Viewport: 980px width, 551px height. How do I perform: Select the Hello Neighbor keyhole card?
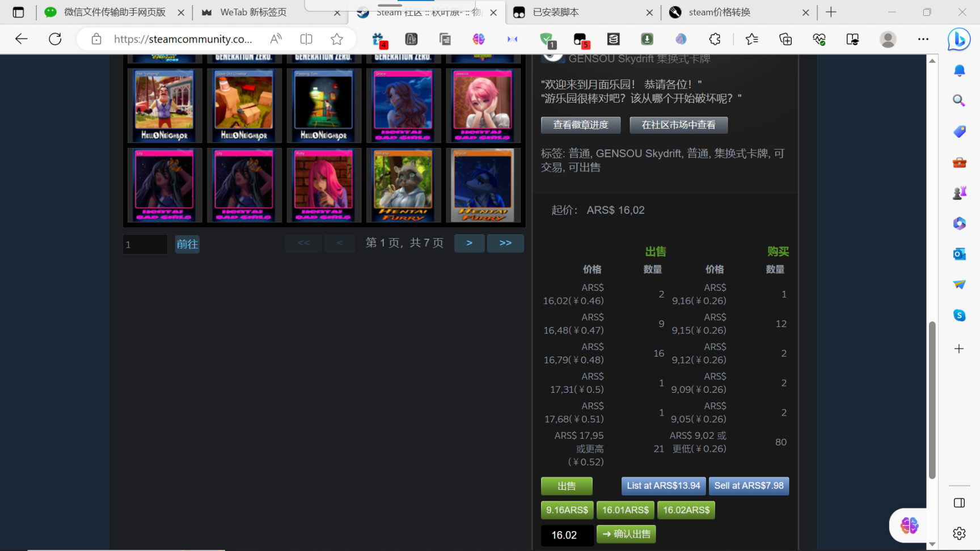[x=324, y=105]
